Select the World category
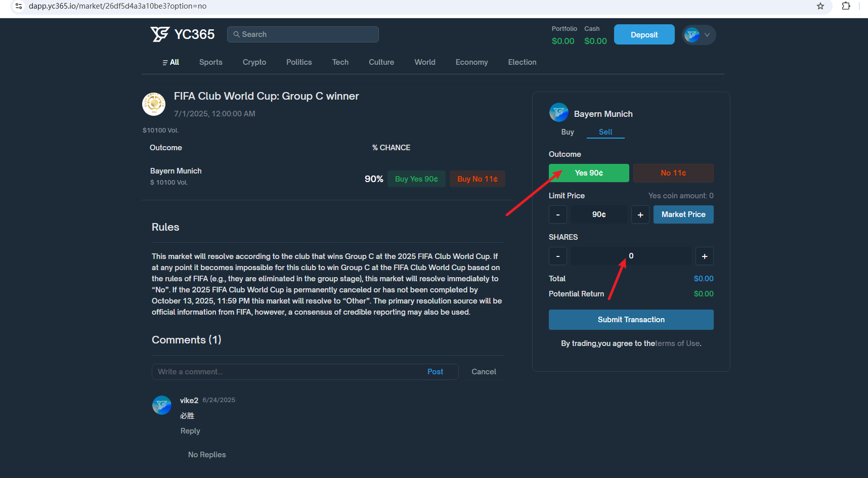The width and height of the screenshot is (868, 478). [x=425, y=62]
